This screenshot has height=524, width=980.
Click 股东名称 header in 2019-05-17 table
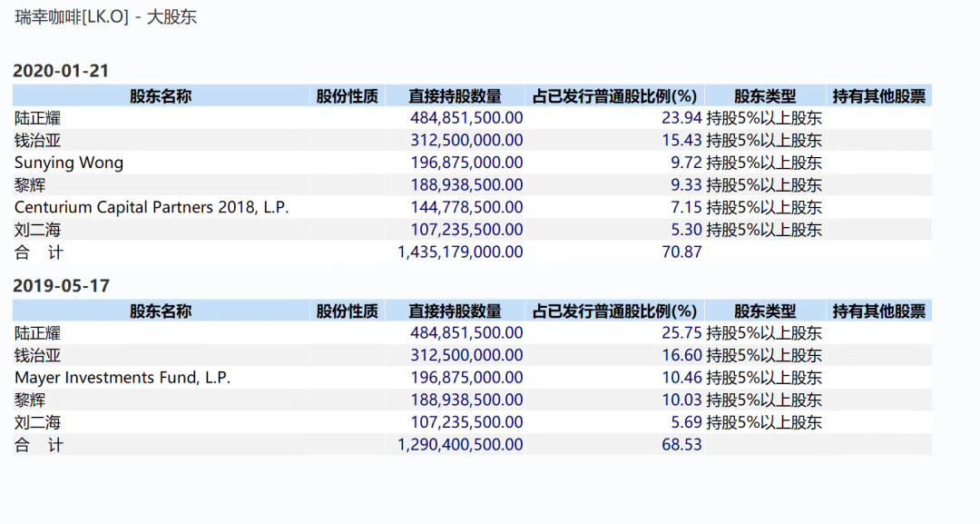tap(161, 311)
